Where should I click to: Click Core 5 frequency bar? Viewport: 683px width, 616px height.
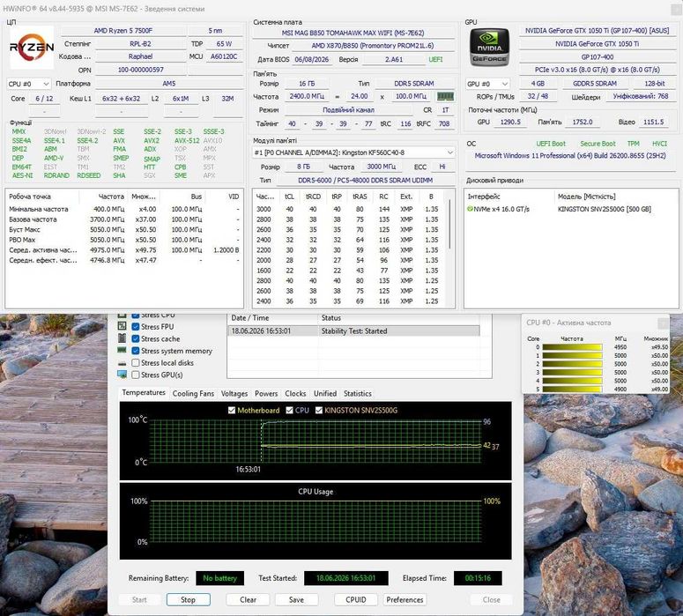572,389
